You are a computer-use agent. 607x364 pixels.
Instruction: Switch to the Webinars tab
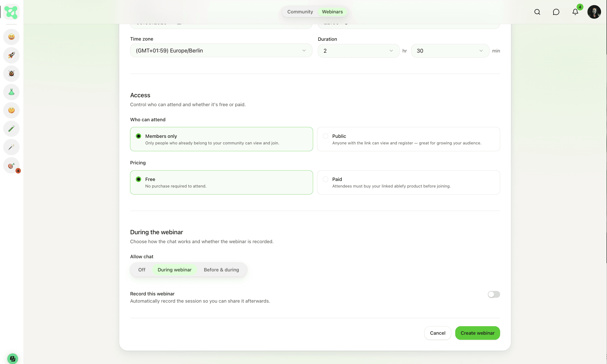coord(332,12)
